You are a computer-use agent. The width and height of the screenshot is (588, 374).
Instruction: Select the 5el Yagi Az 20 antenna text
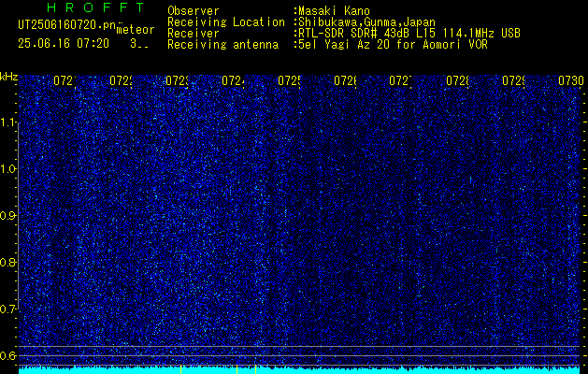391,45
